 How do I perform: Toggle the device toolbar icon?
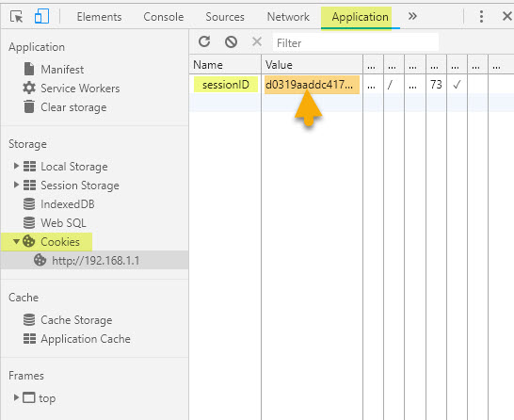[x=41, y=16]
